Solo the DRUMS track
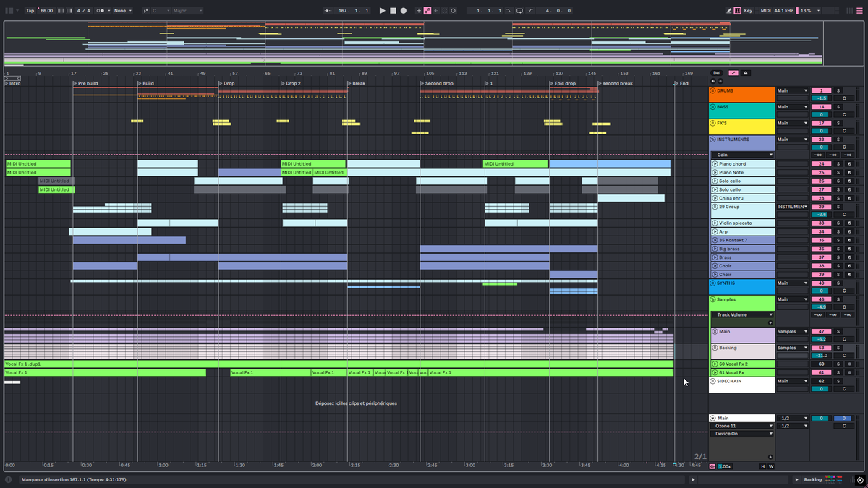The image size is (868, 488). (x=839, y=91)
